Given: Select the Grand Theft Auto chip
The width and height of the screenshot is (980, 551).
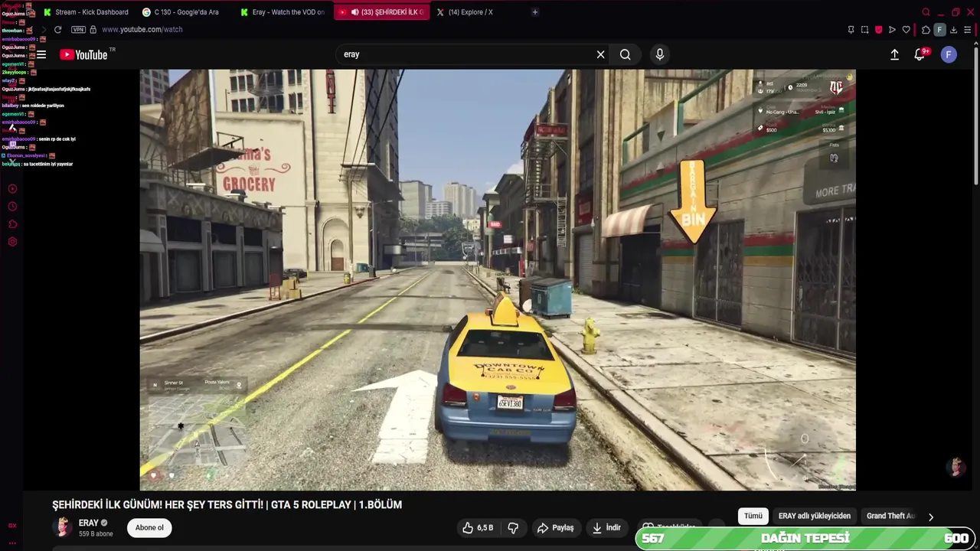Looking at the screenshot, I should tap(890, 516).
